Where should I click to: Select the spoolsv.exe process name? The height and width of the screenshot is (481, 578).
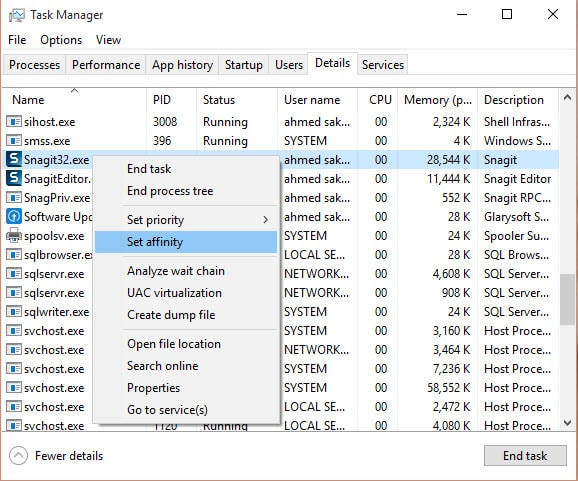point(54,236)
